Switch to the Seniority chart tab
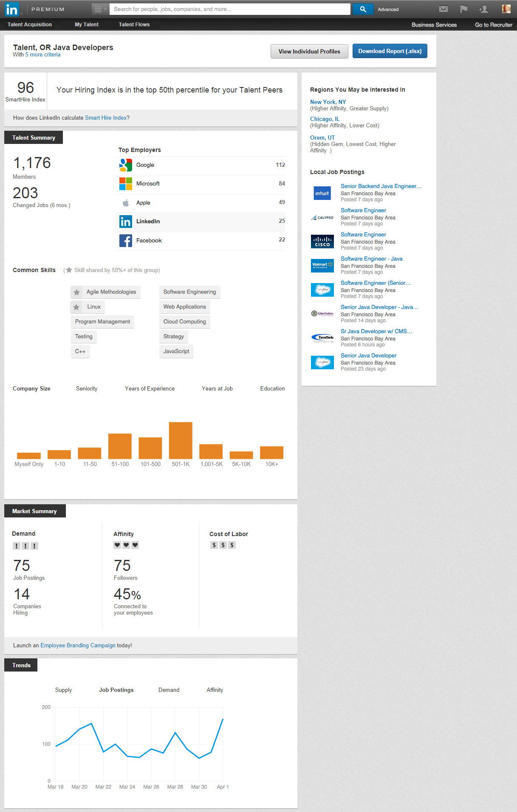 point(87,389)
